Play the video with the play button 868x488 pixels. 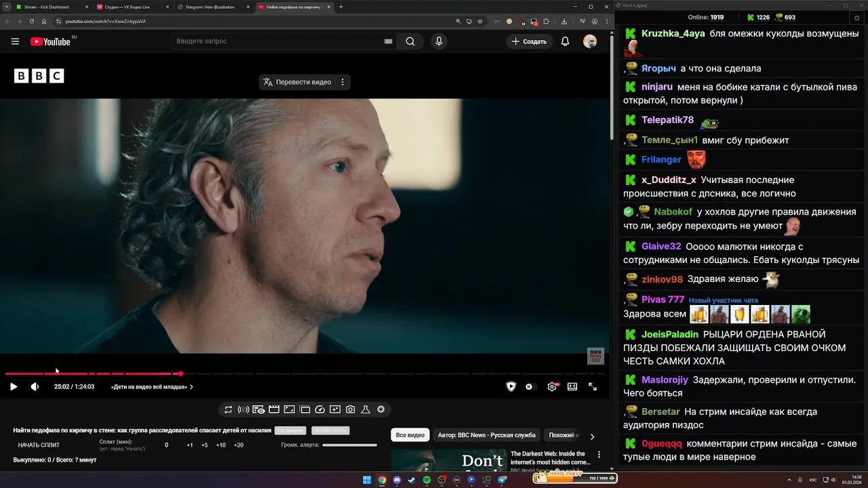coord(14,386)
